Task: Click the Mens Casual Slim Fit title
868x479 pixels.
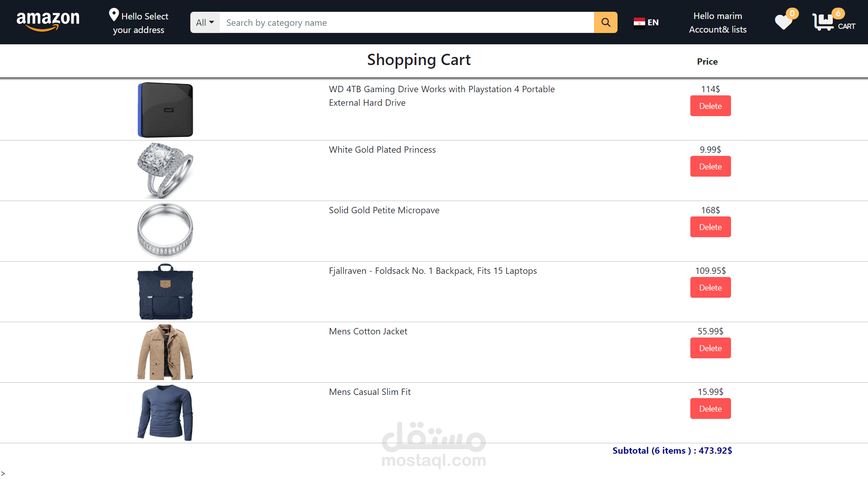Action: tap(370, 392)
